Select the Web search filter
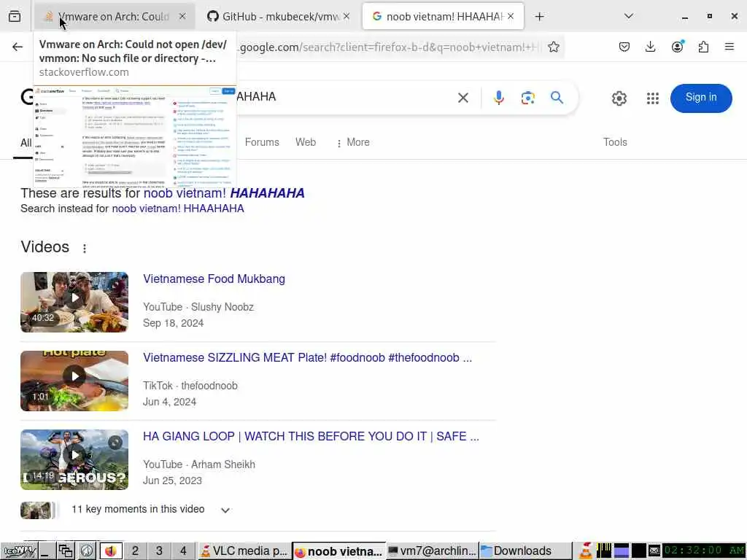Screen dimensions: 747x560 tap(306, 142)
